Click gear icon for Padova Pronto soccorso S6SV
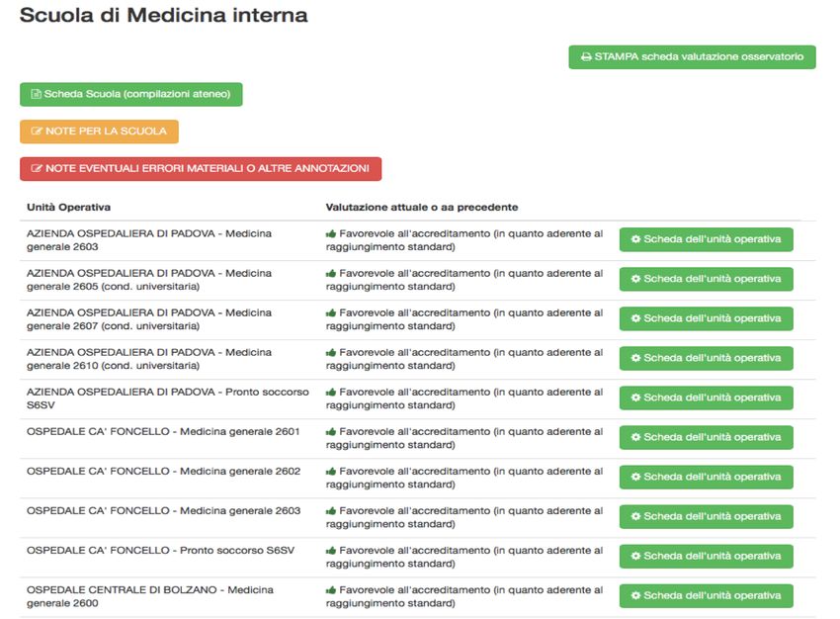Screen dimensions: 840x619 pyautogui.click(x=635, y=398)
